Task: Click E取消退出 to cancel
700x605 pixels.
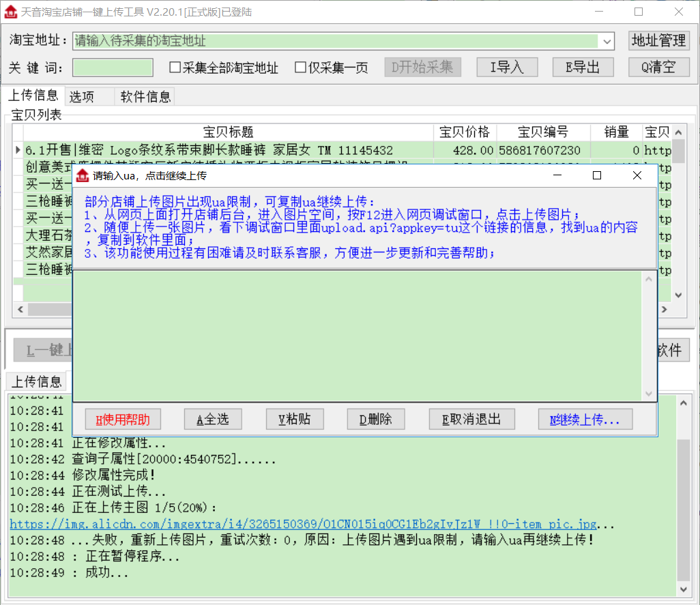Action: coord(471,419)
